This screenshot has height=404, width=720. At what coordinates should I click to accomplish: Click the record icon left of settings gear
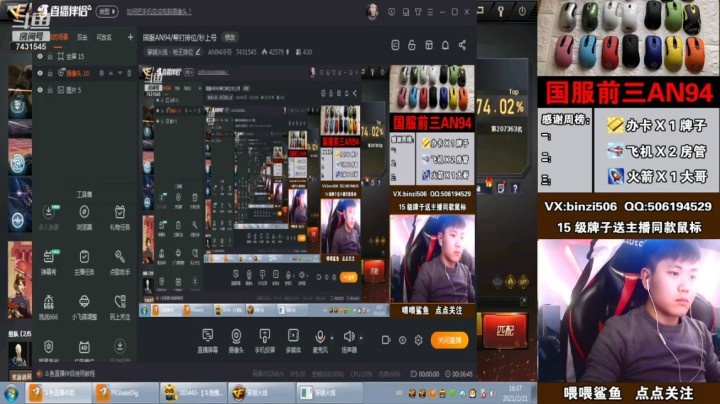point(386,340)
